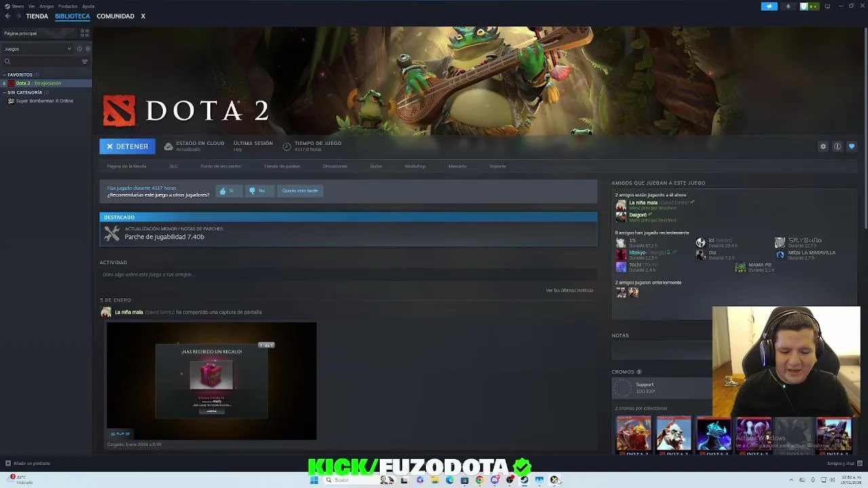Viewport: 868px width, 488px height.
Task: Open Página de la tienda link
Action: tap(127, 166)
